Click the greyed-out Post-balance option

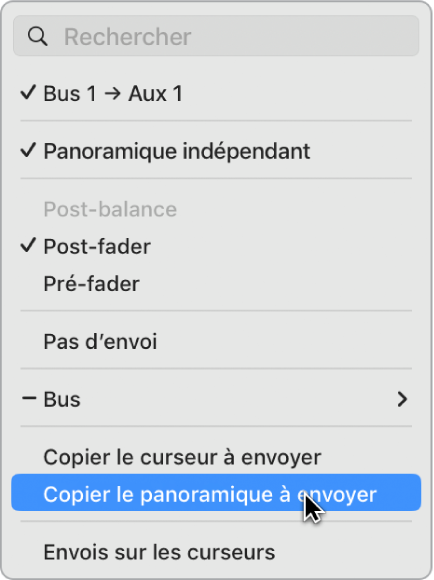coord(110,209)
